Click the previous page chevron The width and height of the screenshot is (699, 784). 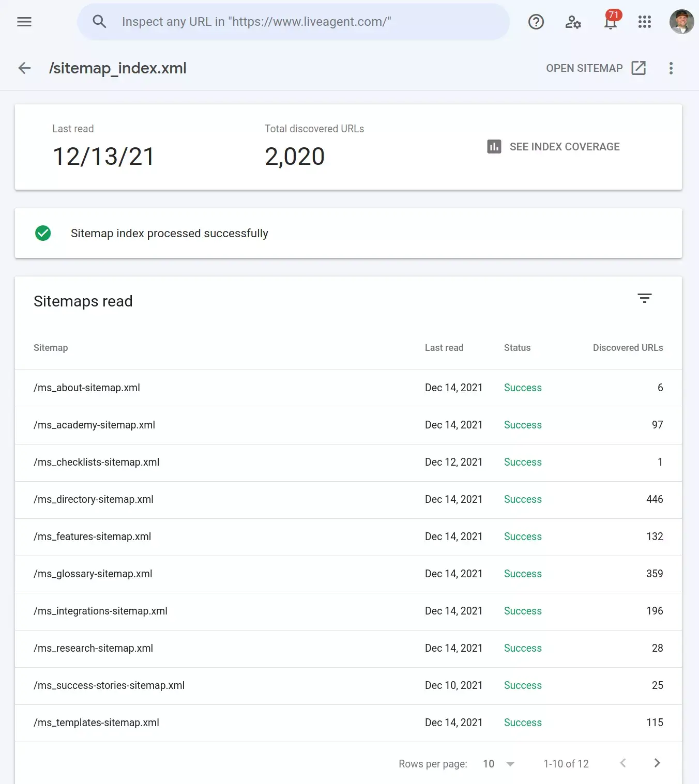[622, 763]
